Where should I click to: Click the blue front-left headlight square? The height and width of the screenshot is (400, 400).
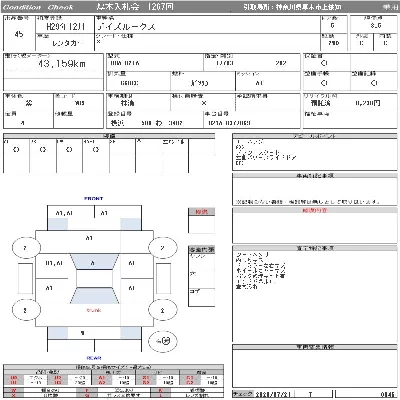58,224
